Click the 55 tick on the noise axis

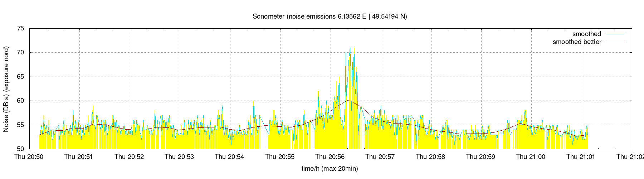[21, 125]
